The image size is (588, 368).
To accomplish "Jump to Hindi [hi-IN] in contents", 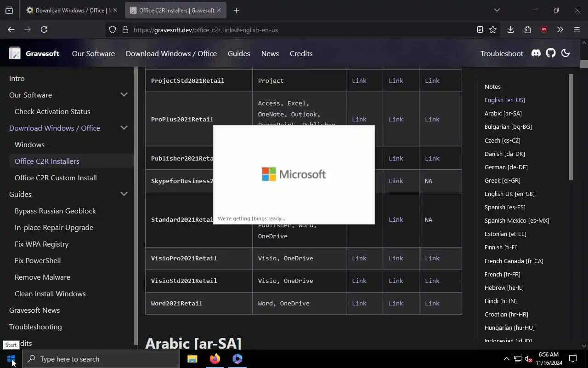I will [500, 301].
